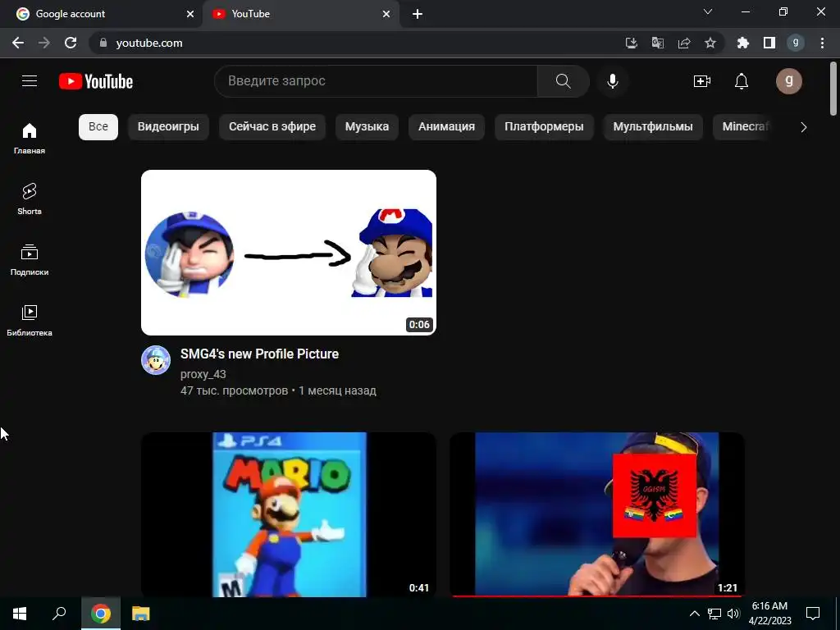Select the Видеоигры filter chip
Viewport: 840px width, 630px height.
tap(168, 127)
